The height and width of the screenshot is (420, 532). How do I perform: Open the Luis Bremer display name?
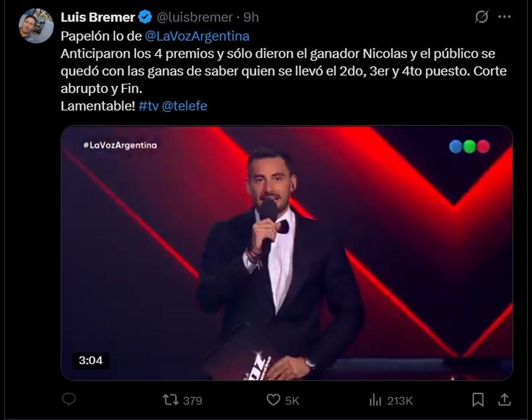98,17
